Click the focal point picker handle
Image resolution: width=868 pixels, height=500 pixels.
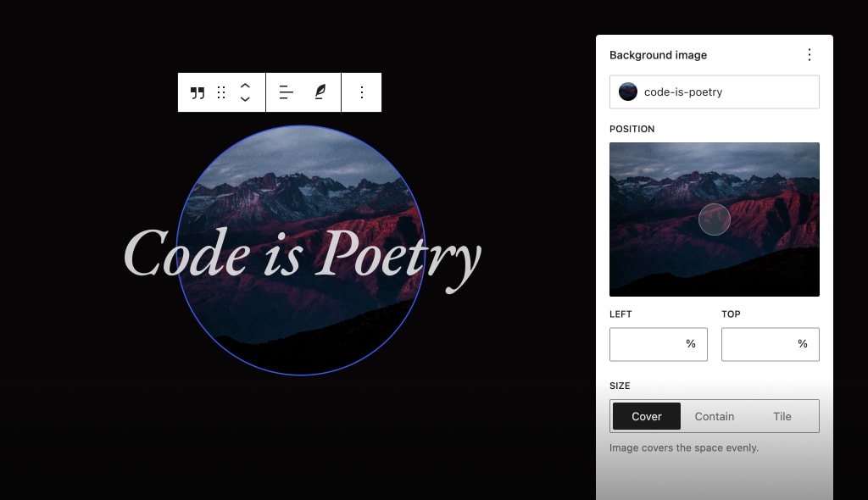(x=715, y=219)
